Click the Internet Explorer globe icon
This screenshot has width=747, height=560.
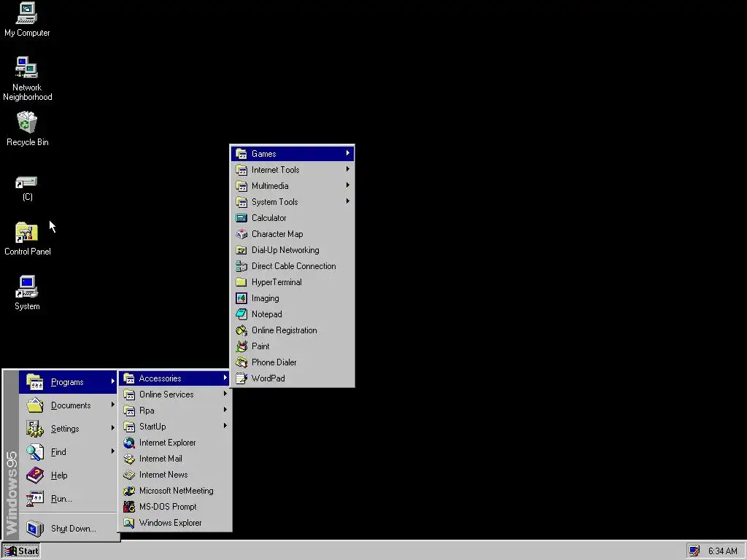(129, 443)
